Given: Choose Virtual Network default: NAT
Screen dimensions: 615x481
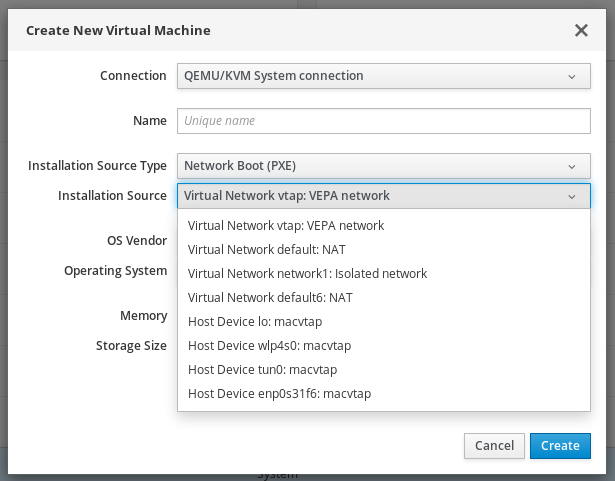Looking at the screenshot, I should click(x=267, y=250).
